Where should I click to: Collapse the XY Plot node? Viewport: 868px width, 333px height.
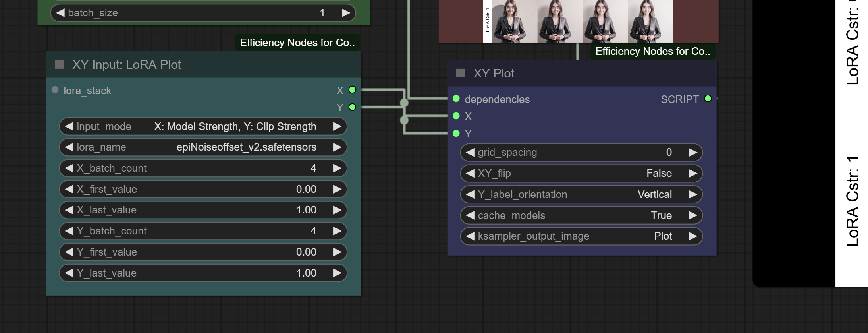tap(461, 73)
